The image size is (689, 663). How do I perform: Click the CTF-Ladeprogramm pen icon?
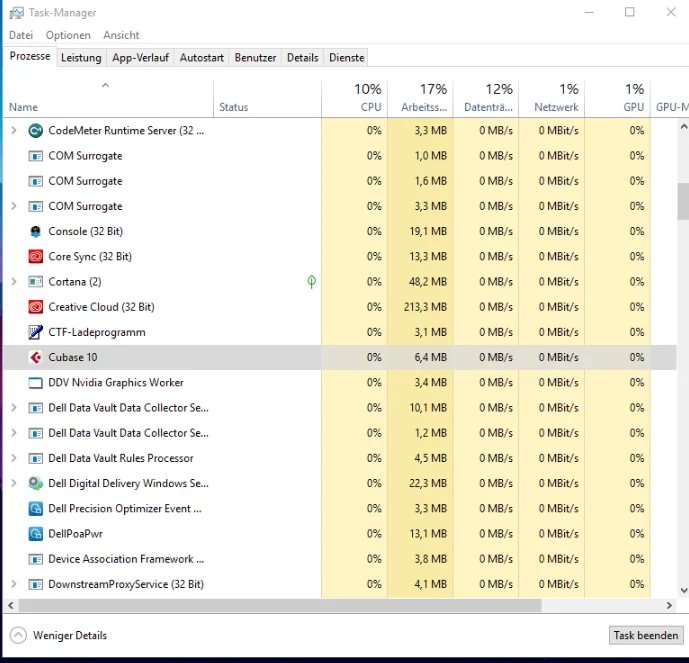(x=36, y=332)
